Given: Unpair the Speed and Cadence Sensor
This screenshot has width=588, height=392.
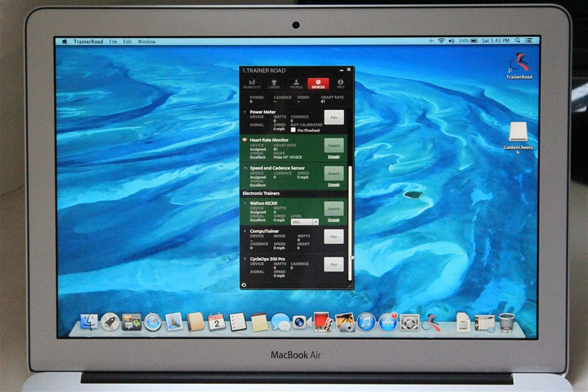Looking at the screenshot, I should click(334, 185).
